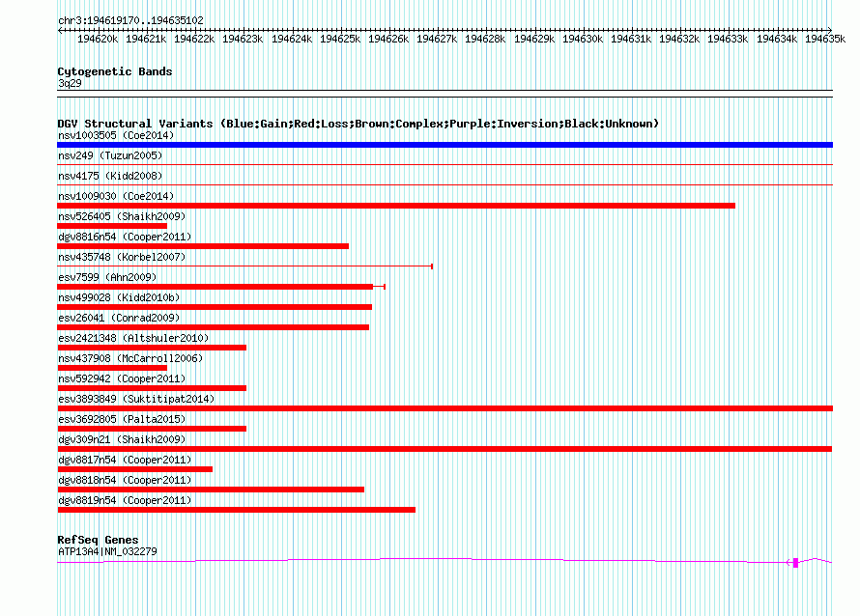The height and width of the screenshot is (616, 860).
Task: Click the full-width red bar under esv3893849
Action: pos(444,408)
